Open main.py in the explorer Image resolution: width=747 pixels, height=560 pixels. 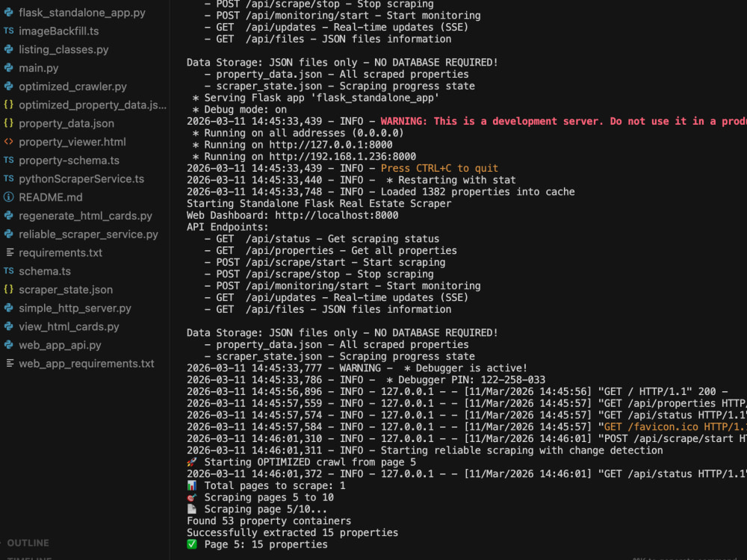pos(39,68)
